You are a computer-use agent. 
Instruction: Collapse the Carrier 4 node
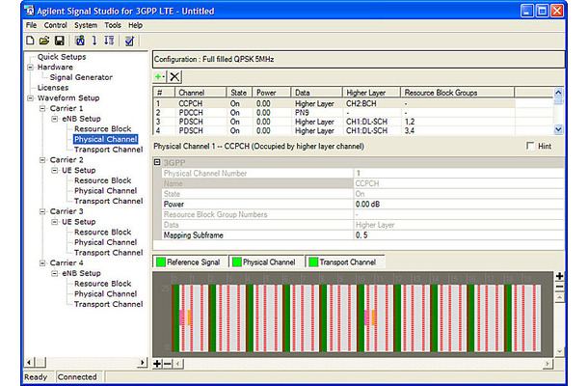click(42, 262)
